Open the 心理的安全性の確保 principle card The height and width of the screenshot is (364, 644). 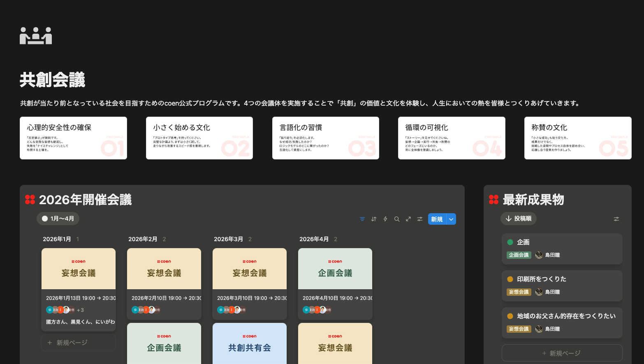pyautogui.click(x=73, y=138)
